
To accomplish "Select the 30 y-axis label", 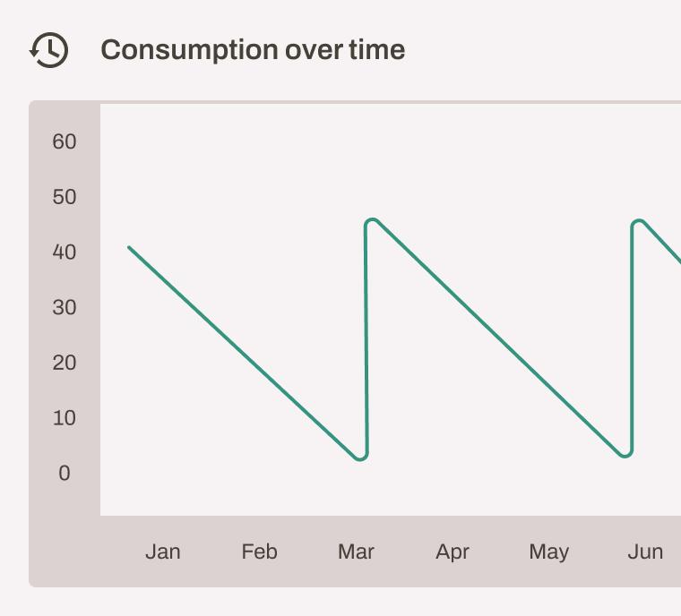I will 65,308.
